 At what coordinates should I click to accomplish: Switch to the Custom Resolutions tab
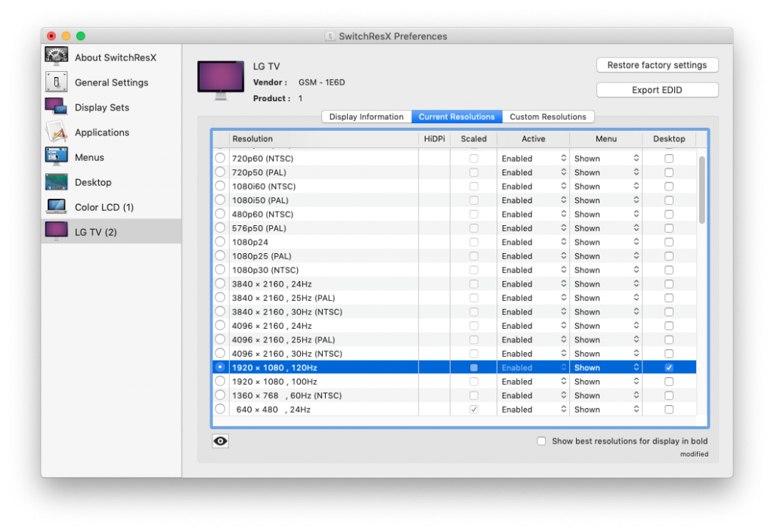(548, 117)
